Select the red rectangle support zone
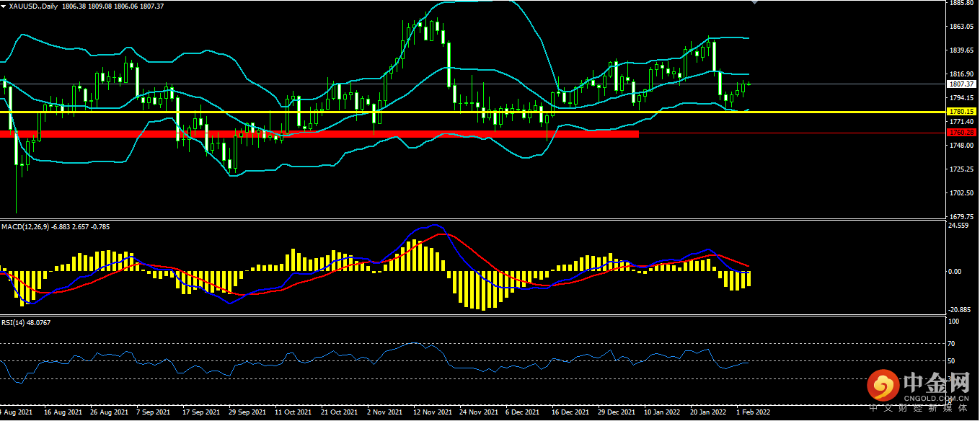 [x=319, y=134]
